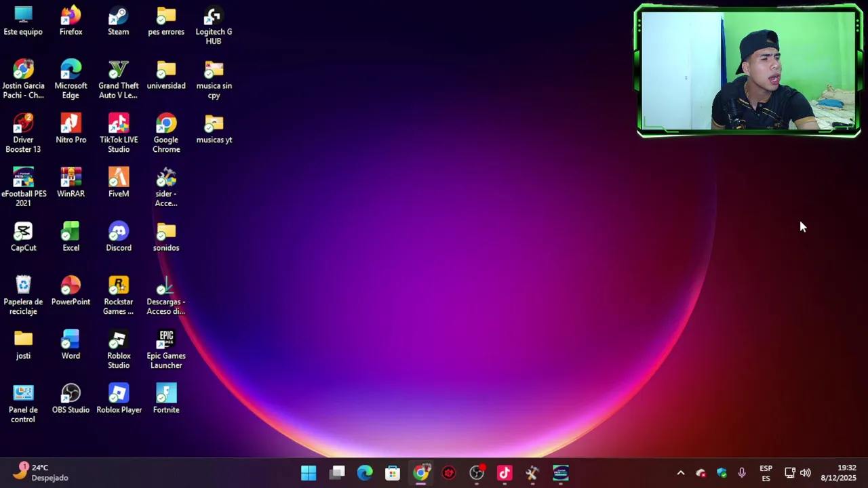The image size is (868, 488).
Task: Select the Grand Theft Auto V shortcut
Action: (x=118, y=80)
